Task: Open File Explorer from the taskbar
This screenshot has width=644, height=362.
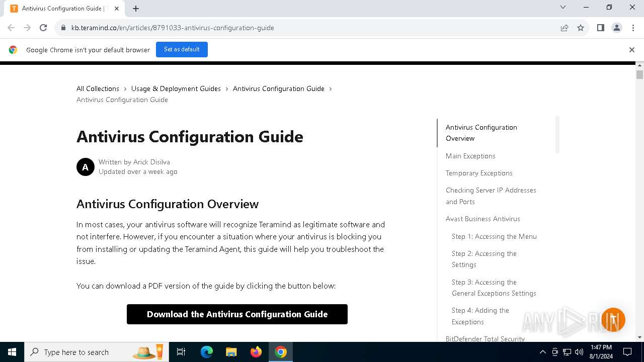Action: [x=231, y=352]
